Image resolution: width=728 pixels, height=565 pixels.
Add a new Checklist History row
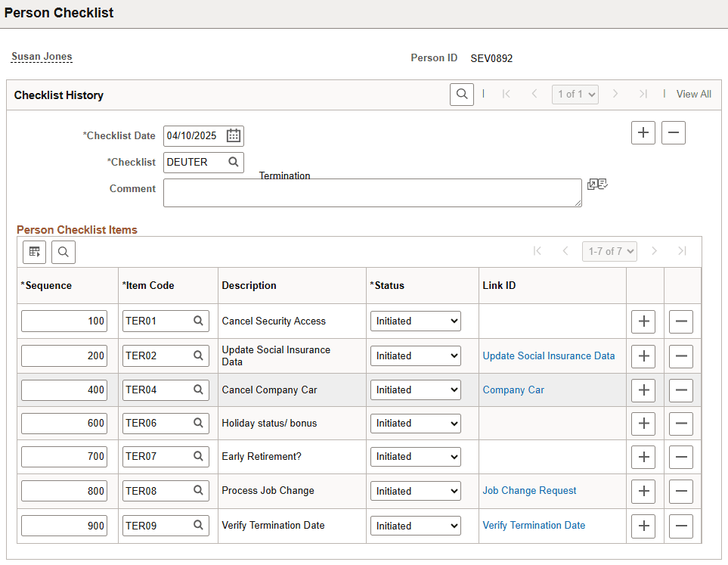pos(643,132)
